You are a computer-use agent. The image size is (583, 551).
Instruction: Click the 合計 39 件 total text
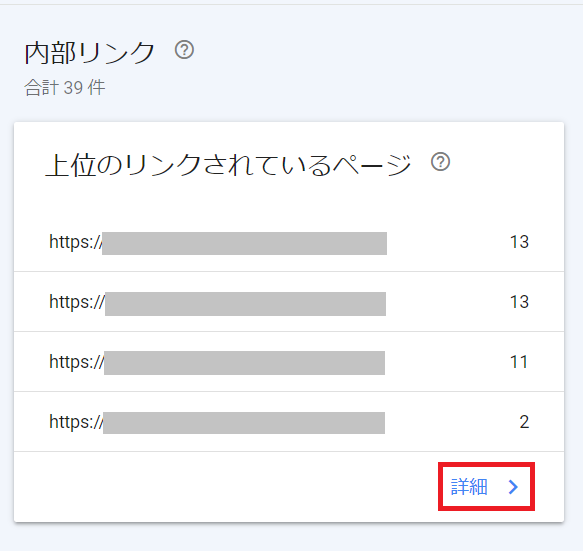(x=65, y=88)
